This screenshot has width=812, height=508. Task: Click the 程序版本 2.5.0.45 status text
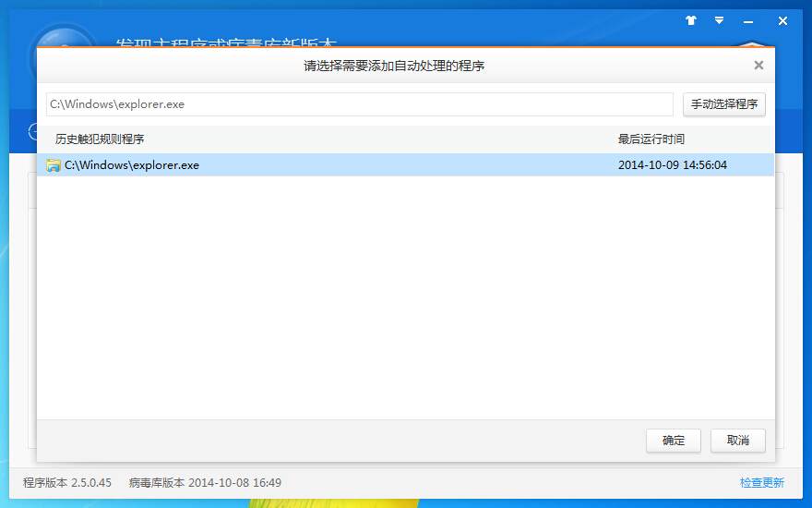(67, 483)
